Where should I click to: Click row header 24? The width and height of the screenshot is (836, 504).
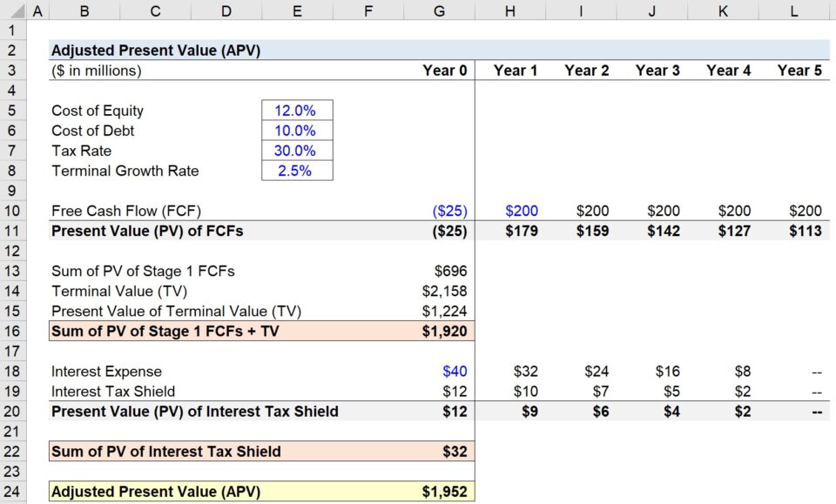[12, 491]
